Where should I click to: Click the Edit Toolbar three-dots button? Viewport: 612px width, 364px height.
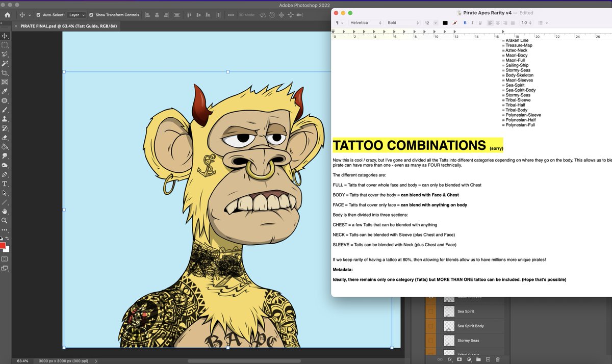[x=5, y=230]
